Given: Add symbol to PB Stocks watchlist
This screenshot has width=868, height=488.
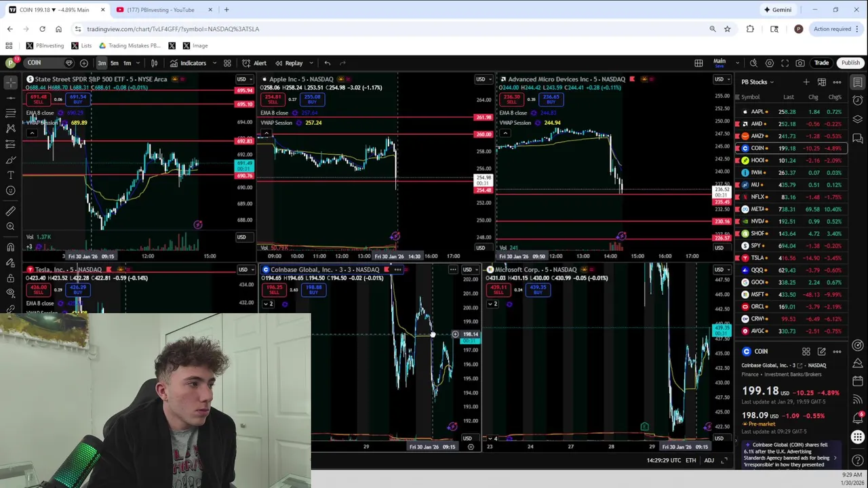Looking at the screenshot, I should (x=806, y=82).
